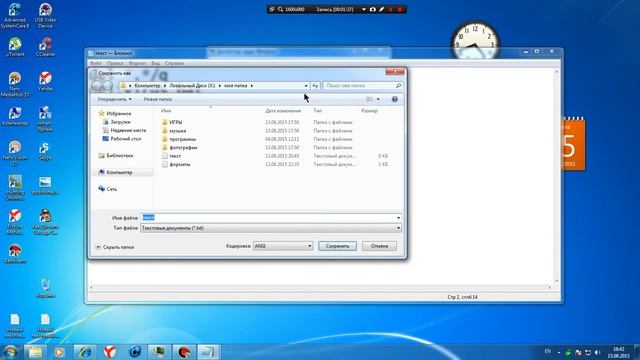Open Windows Media Player taskbar icon
This screenshot has width=640, height=360.
pyautogui.click(x=59, y=352)
